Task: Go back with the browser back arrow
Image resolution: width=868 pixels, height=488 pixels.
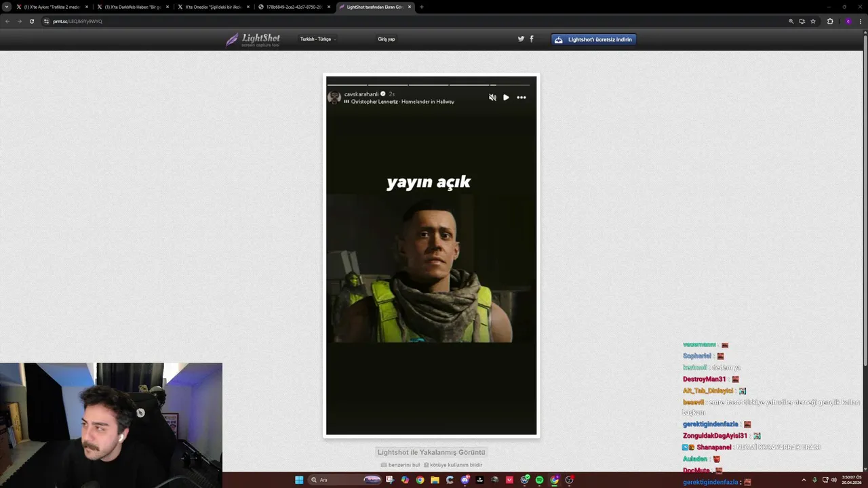Action: point(7,21)
